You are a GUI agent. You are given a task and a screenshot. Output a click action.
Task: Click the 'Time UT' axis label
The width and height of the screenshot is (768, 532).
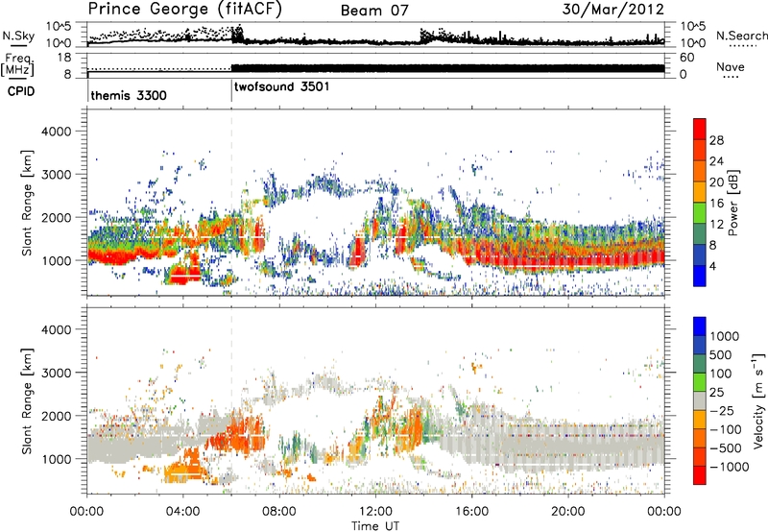(375, 525)
